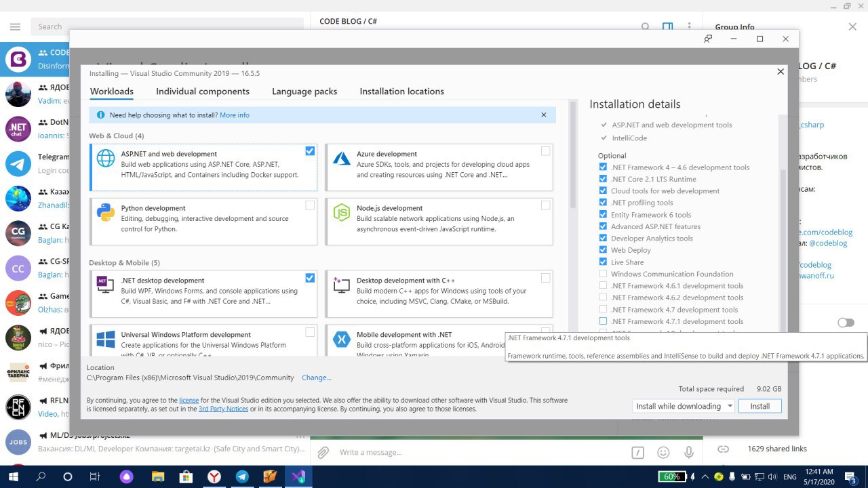
Task: Open Yandex Browser from the taskbar
Action: click(x=214, y=476)
